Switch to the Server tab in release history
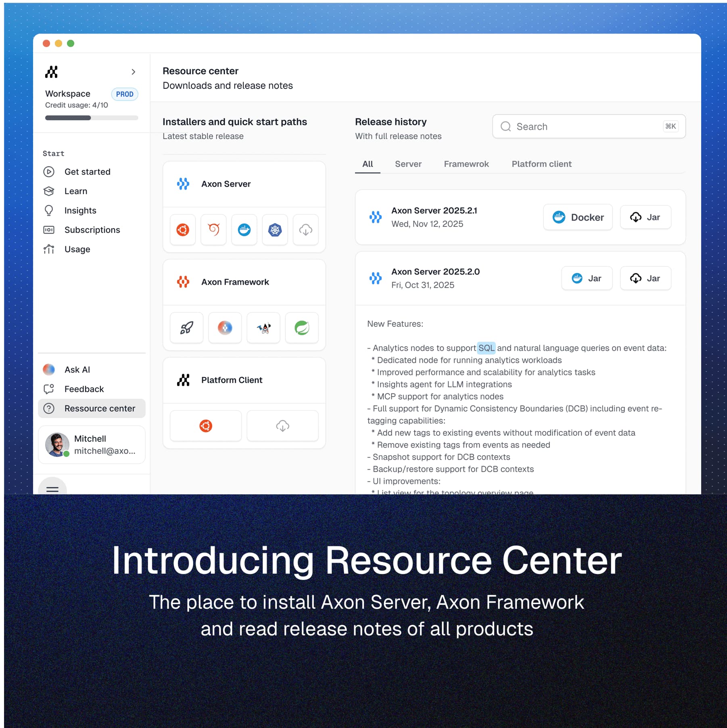 [408, 164]
